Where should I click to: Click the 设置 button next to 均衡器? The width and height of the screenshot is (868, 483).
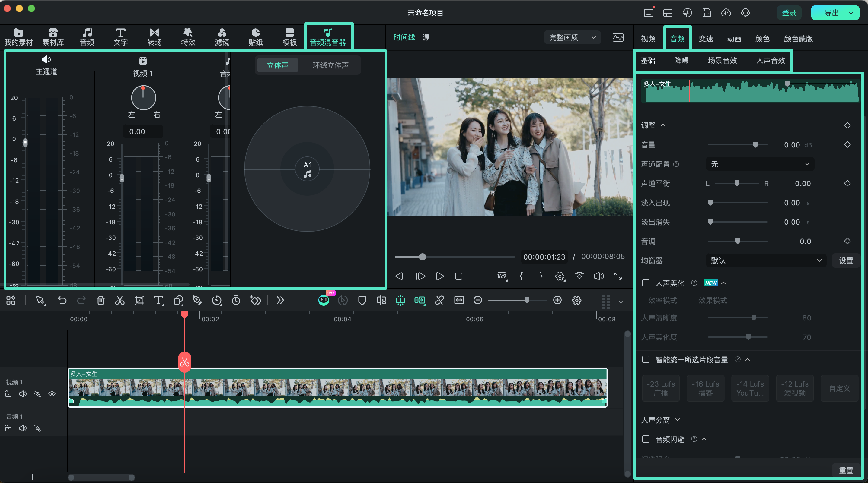846,260
